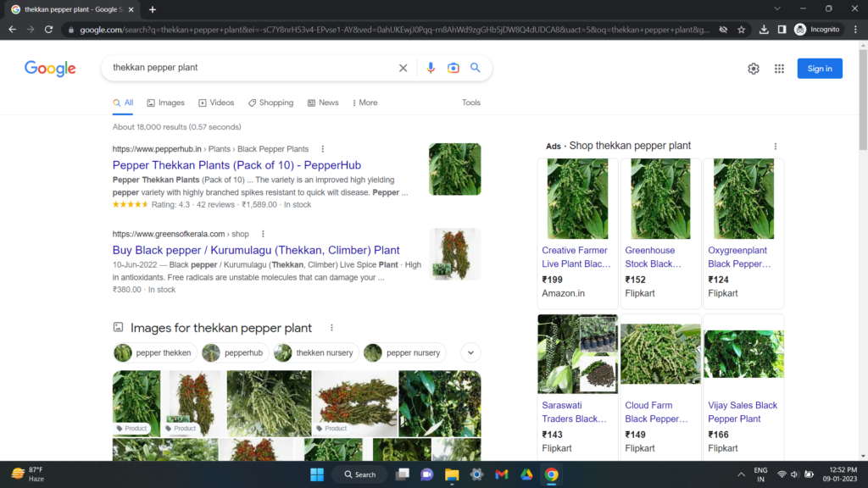
Task: Click the Sign in button
Action: coord(820,68)
